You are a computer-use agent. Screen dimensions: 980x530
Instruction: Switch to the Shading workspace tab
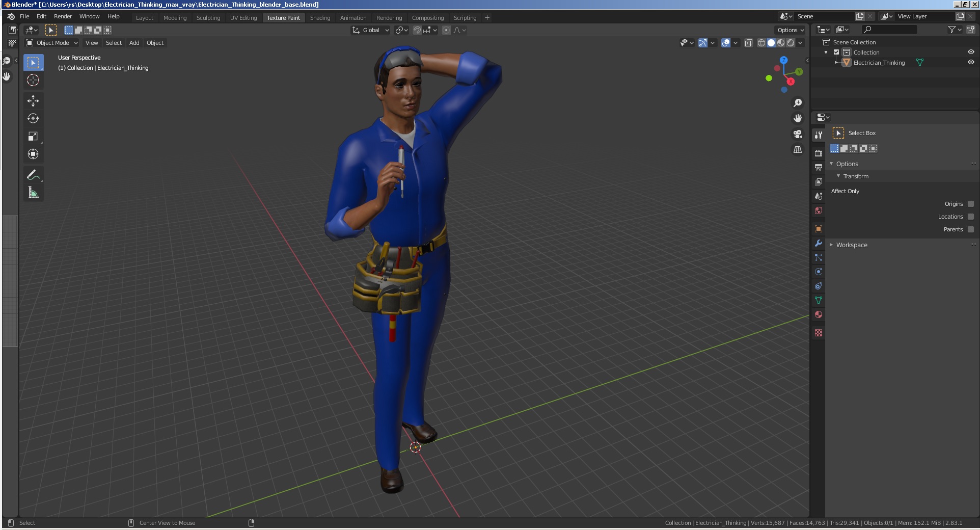[x=320, y=18]
